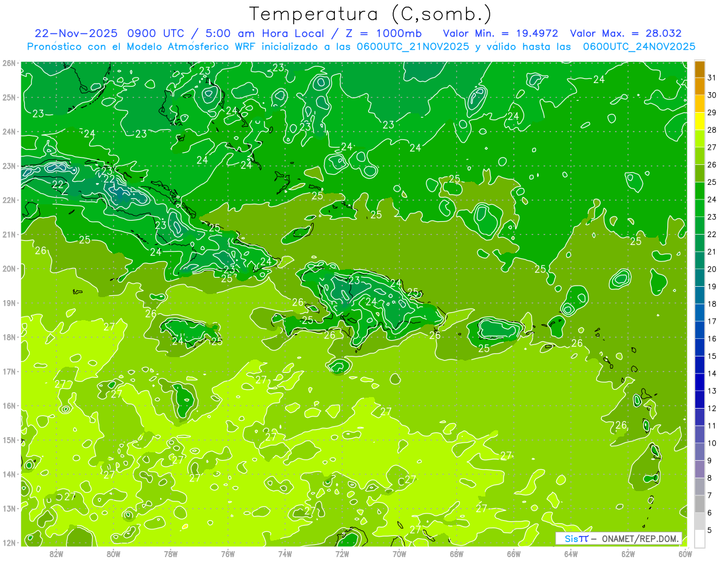Click the '25N' latitude axis label
The image size is (728, 562).
click(9, 97)
